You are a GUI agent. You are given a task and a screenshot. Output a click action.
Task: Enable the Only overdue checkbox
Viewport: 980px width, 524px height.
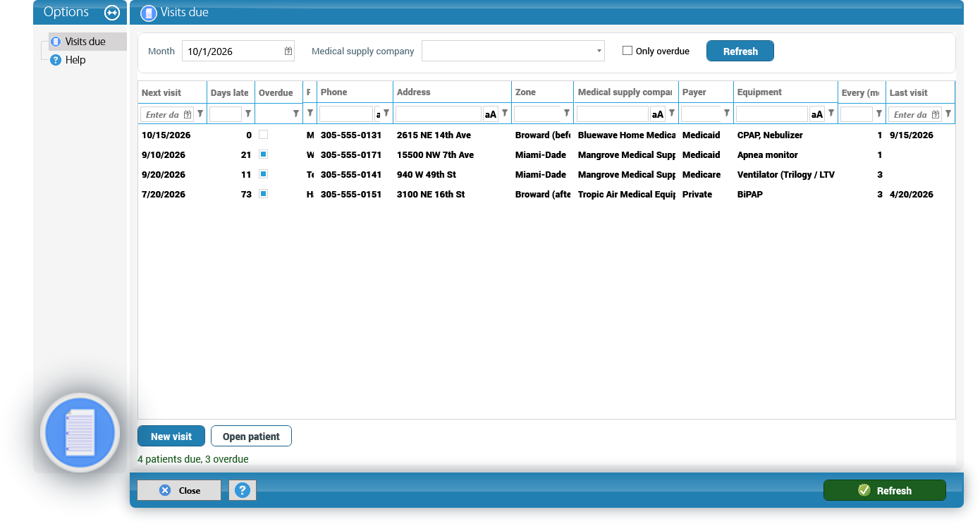(x=627, y=51)
